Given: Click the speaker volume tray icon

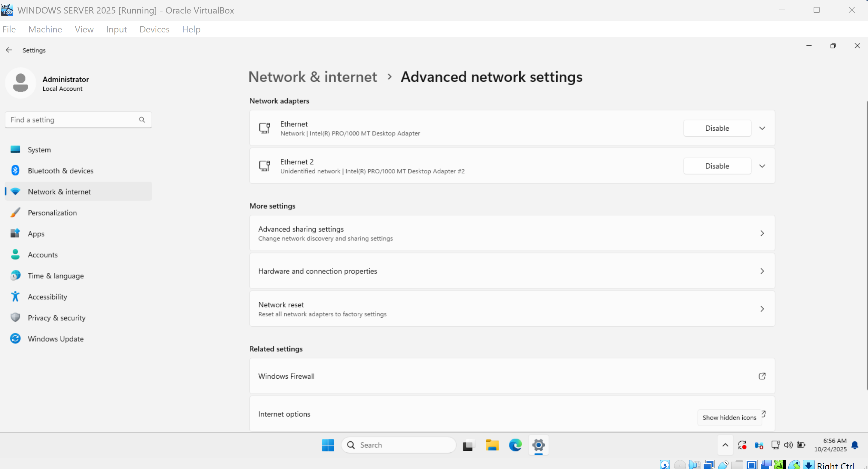Looking at the screenshot, I should [788, 445].
